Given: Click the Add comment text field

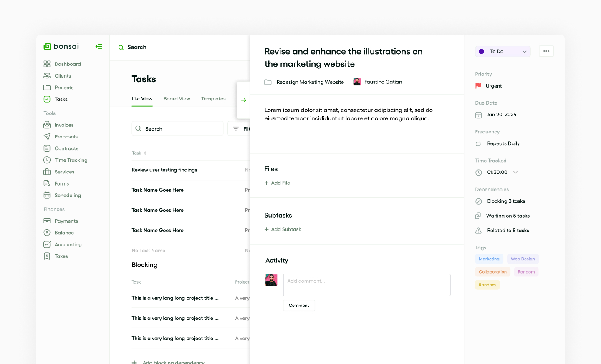Looking at the screenshot, I should (366, 285).
